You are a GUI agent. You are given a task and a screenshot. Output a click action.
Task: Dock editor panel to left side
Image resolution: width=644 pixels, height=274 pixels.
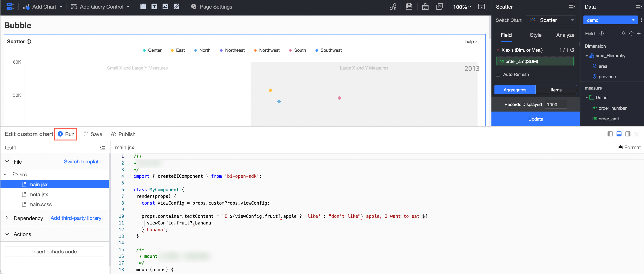610,134
